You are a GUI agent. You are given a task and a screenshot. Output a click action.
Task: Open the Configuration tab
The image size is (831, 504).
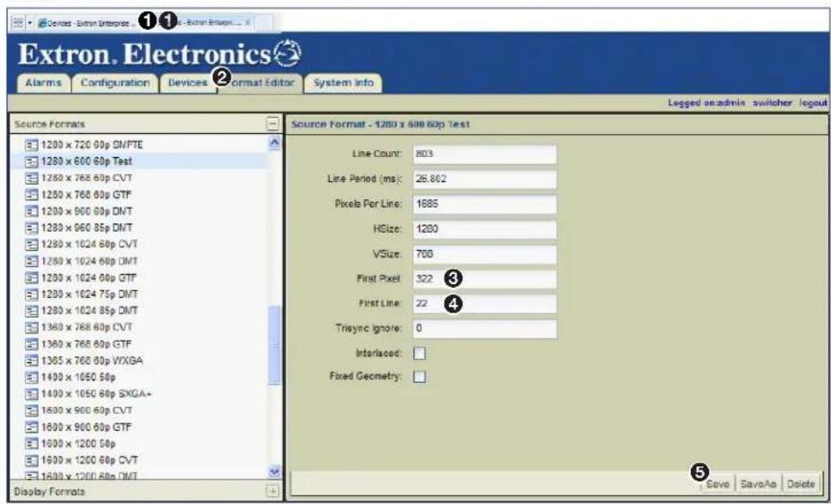click(x=115, y=83)
